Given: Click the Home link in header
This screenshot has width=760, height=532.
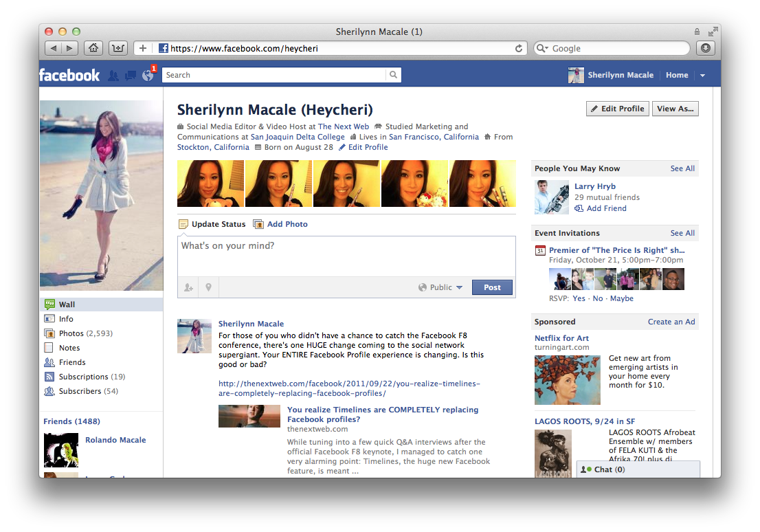Looking at the screenshot, I should point(677,75).
